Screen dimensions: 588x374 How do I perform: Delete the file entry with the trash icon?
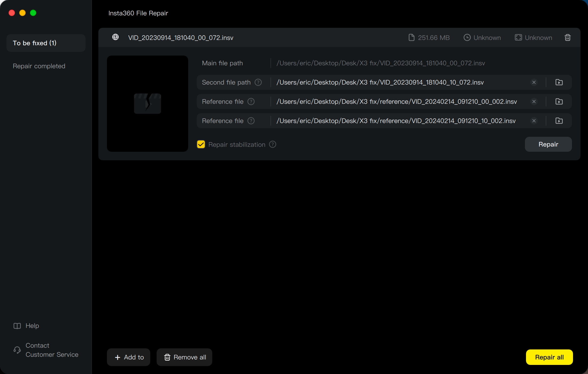(x=568, y=38)
